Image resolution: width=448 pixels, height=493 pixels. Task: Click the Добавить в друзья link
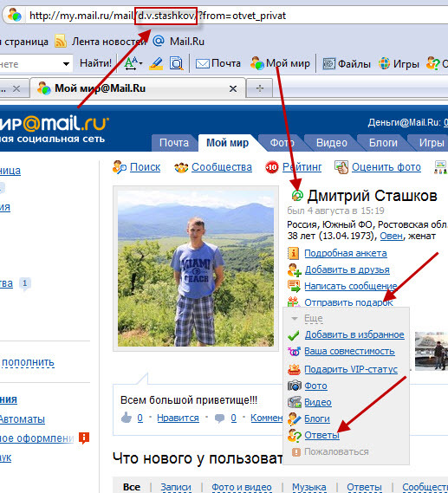[x=347, y=269]
